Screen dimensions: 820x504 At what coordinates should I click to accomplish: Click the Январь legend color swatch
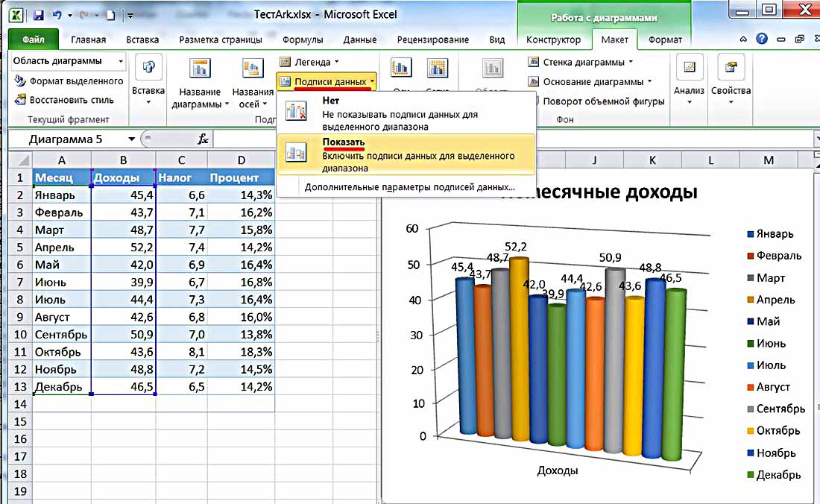pyautogui.click(x=751, y=234)
